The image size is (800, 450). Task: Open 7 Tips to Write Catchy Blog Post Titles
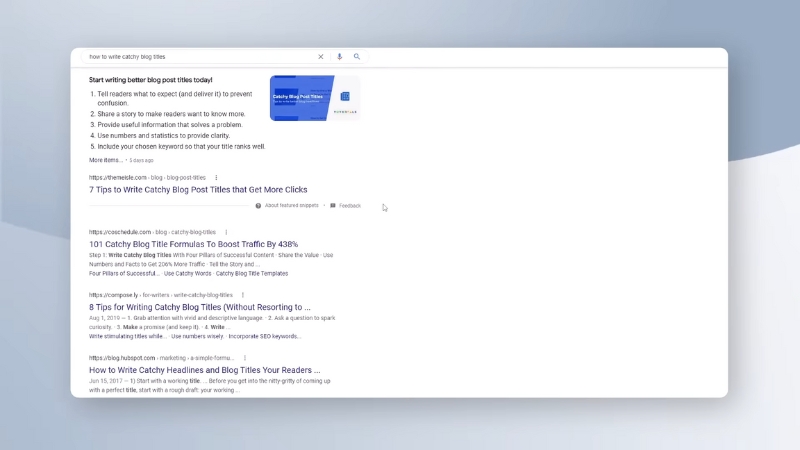pos(198,190)
